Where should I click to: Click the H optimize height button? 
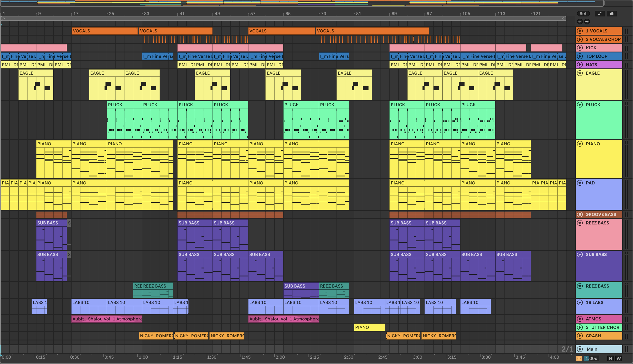[x=611, y=358]
